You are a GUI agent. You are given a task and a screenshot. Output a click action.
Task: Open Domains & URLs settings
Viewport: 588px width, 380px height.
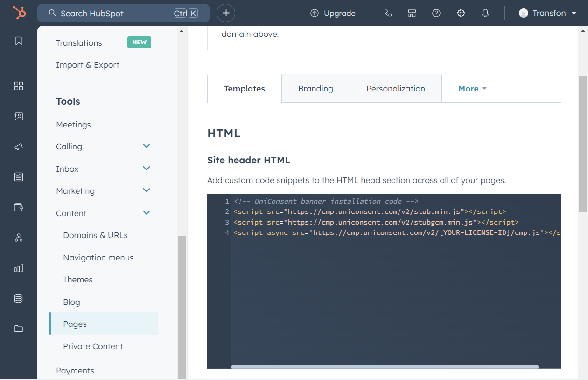tap(95, 235)
